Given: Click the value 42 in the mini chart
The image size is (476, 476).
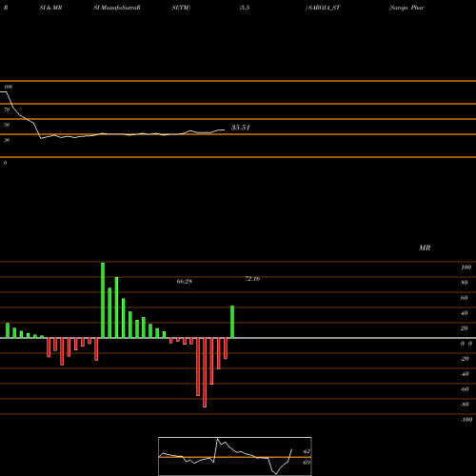Looking at the screenshot, I should pyautogui.click(x=307, y=451).
